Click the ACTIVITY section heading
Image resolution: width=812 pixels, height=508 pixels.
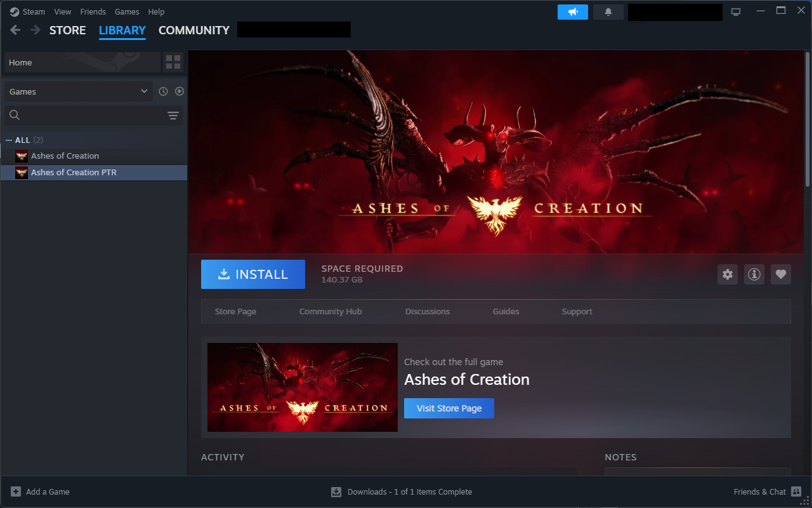pyautogui.click(x=223, y=457)
